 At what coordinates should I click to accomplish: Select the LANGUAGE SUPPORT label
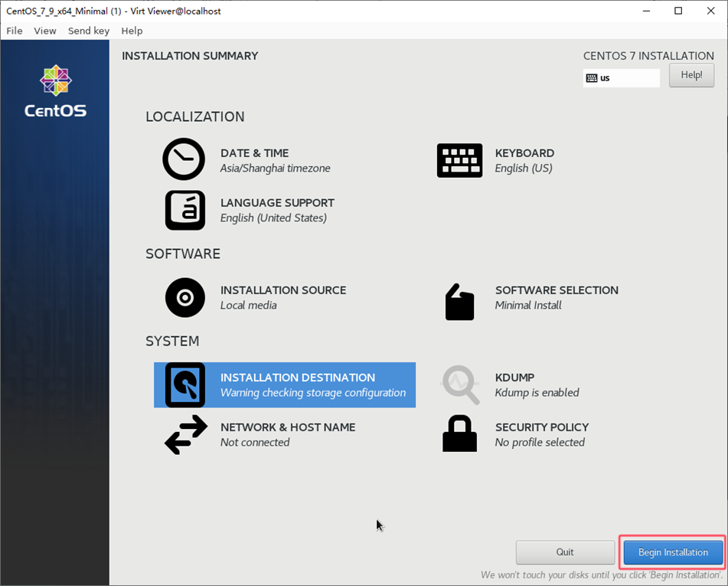tap(277, 203)
